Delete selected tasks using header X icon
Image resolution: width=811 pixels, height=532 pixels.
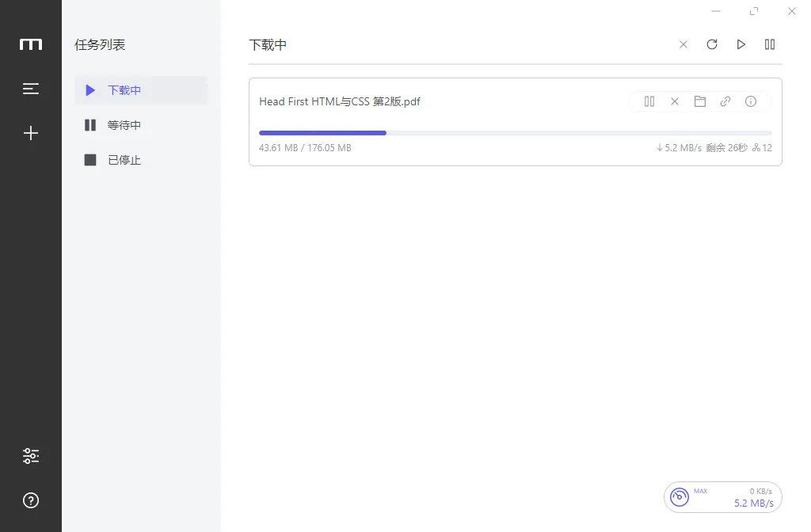point(683,44)
